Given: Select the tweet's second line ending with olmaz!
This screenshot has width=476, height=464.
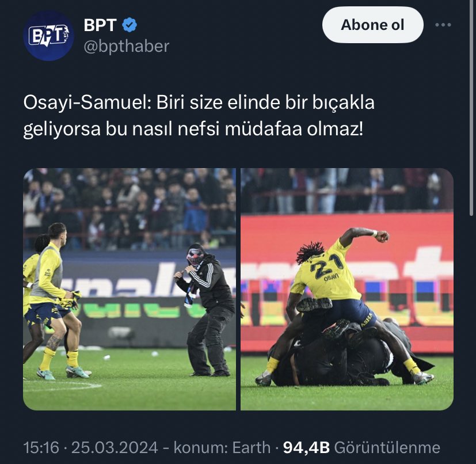Looking at the screenshot, I should click(193, 129).
